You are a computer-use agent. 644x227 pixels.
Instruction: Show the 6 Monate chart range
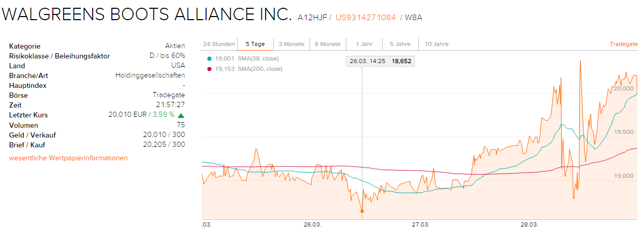click(x=328, y=44)
